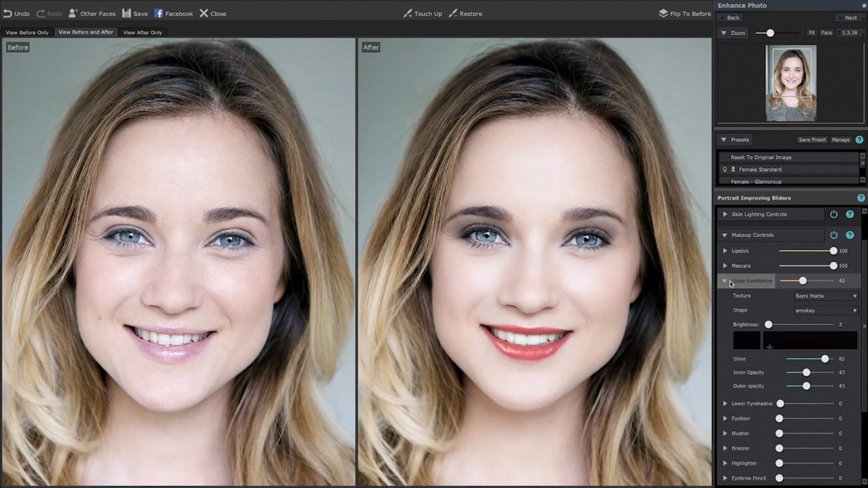Click the Flip To Before layers icon
This screenshot has height=488, width=868.
pos(663,13)
